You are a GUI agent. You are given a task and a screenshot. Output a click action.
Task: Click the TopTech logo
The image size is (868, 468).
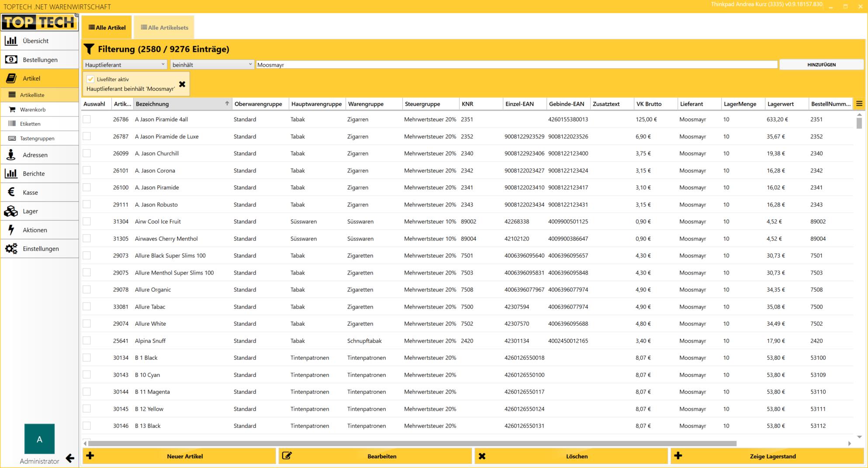pyautogui.click(x=39, y=22)
